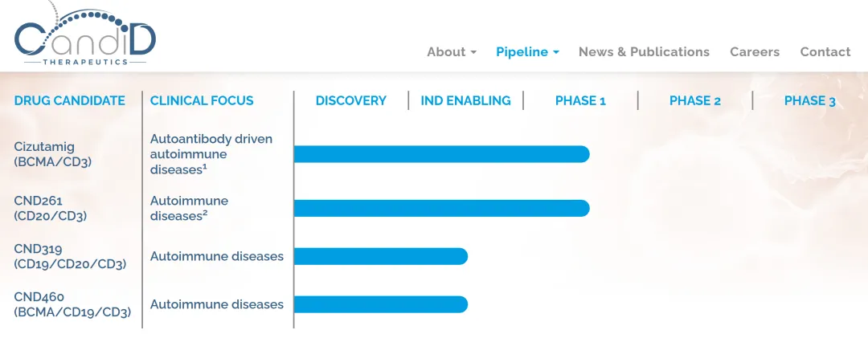
Task: Navigate to the Contact page
Action: tap(825, 52)
